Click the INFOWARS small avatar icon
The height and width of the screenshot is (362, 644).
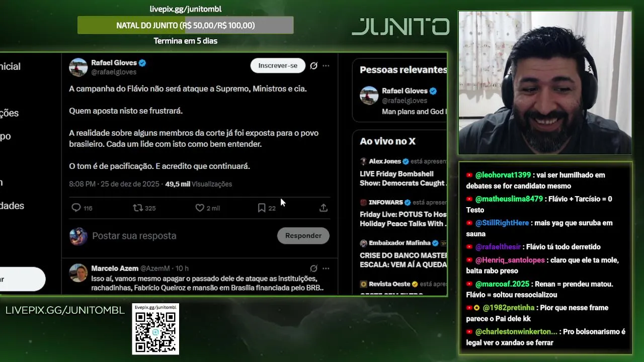point(363,202)
